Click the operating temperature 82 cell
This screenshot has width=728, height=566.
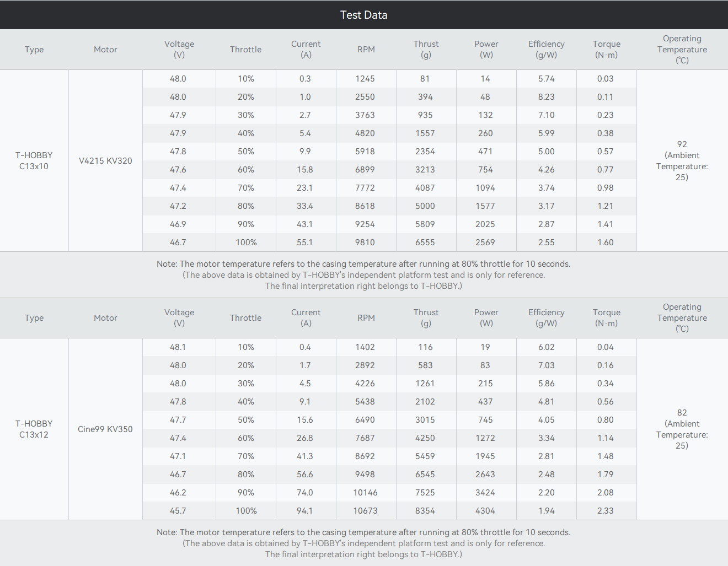[x=682, y=429]
